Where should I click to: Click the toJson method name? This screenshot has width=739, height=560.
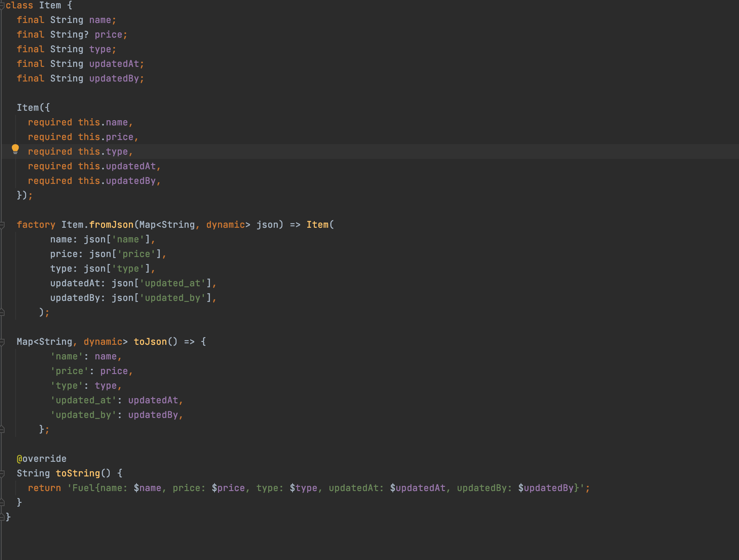150,342
